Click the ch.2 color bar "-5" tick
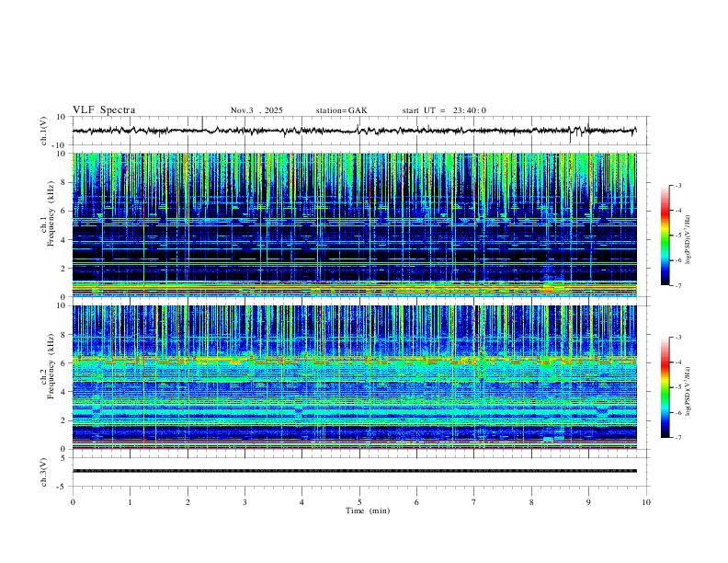 pyautogui.click(x=678, y=387)
